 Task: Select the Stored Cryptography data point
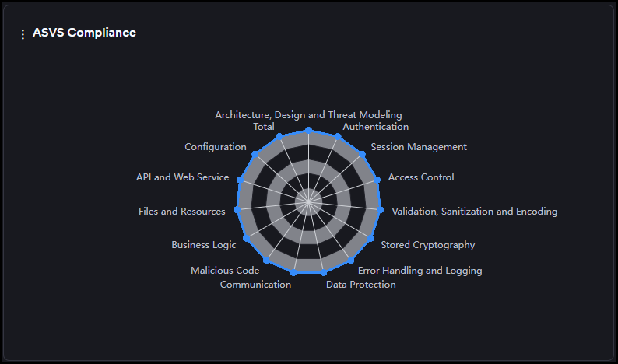(371, 239)
